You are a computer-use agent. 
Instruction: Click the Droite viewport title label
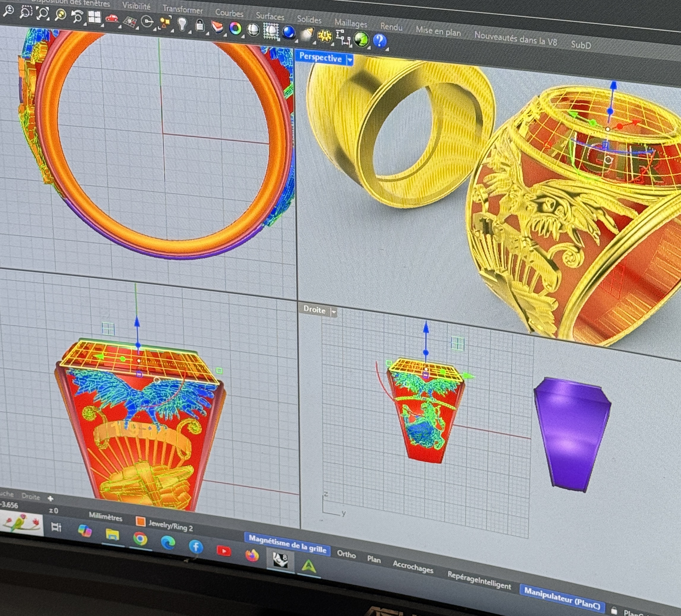coord(314,309)
